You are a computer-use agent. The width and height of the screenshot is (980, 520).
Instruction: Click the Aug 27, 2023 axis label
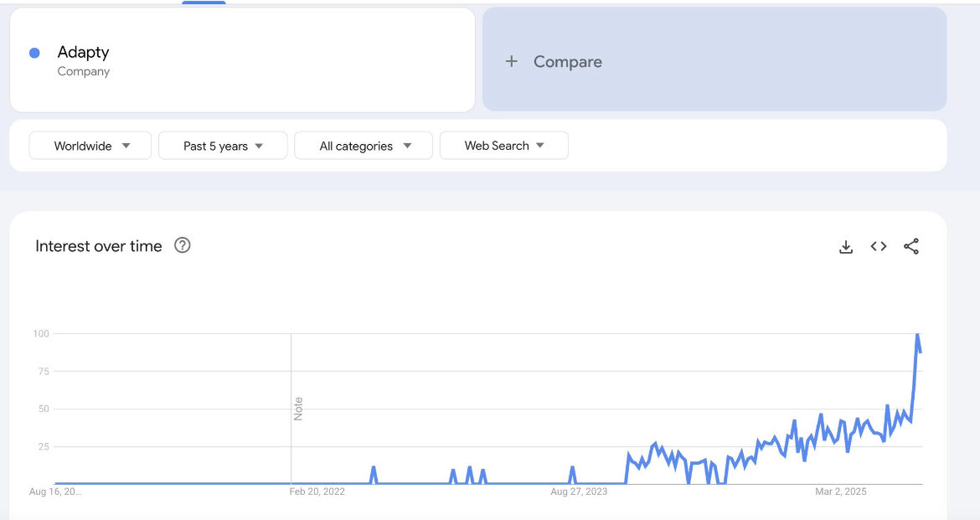(x=579, y=492)
